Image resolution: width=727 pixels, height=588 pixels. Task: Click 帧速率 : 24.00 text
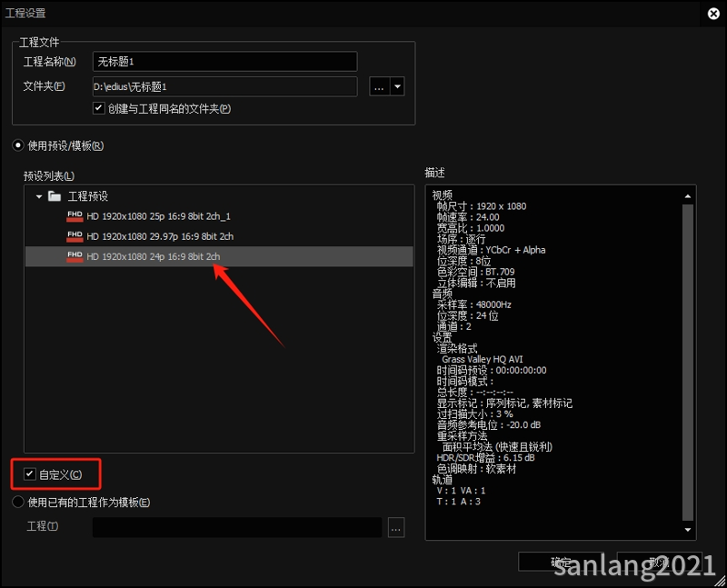(468, 217)
